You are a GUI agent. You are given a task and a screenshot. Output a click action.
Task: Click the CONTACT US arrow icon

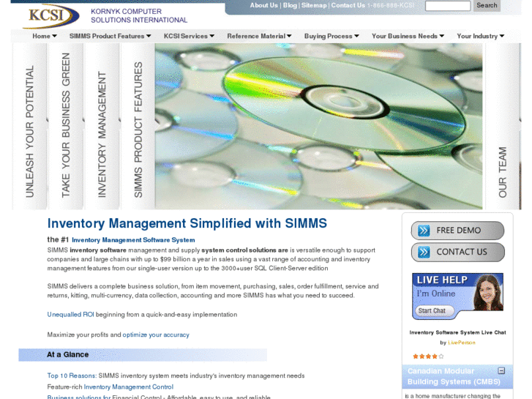tap(424, 253)
